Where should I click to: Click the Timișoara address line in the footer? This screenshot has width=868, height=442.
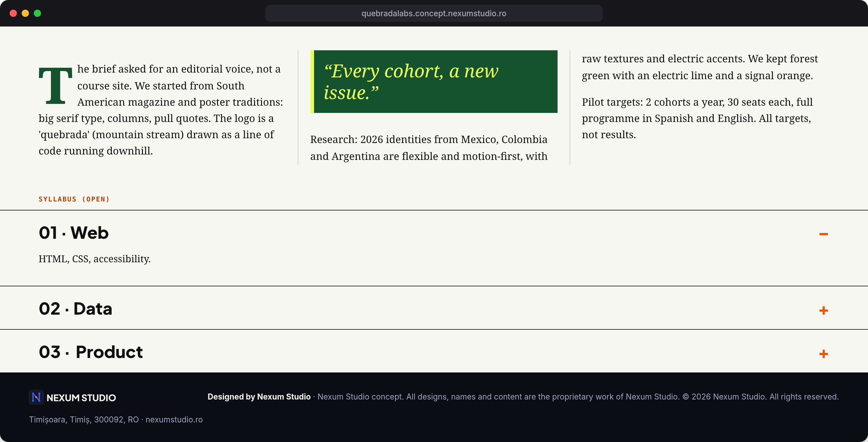pyautogui.click(x=116, y=419)
